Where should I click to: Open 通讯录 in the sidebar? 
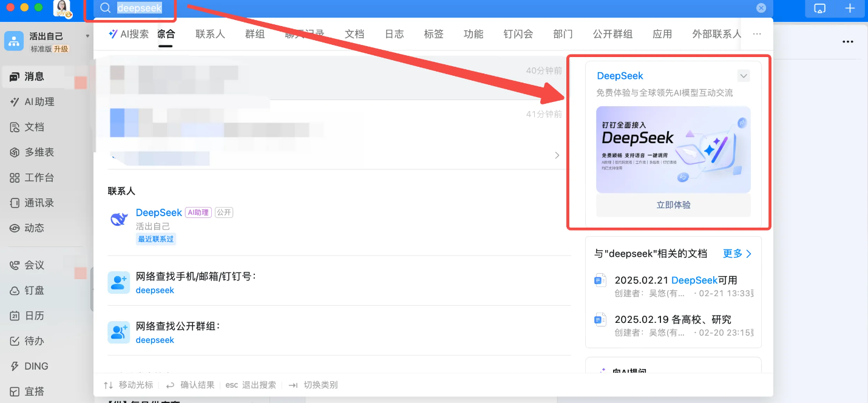coord(32,203)
